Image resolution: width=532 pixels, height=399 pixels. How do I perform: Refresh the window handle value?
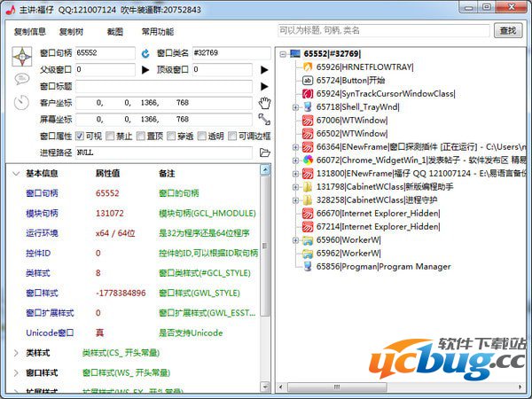tap(145, 53)
